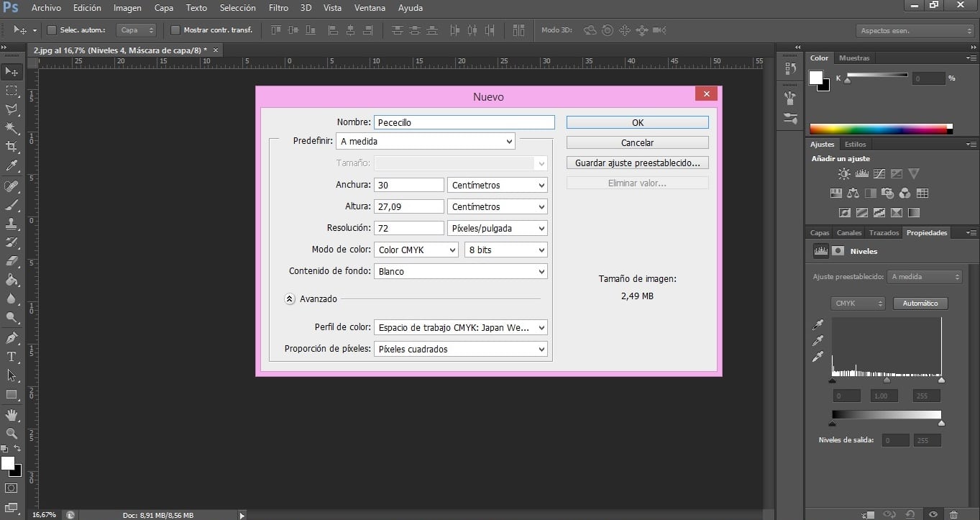This screenshot has width=980, height=520.
Task: Toggle adjustment layer visibility eye icon
Action: [x=933, y=514]
